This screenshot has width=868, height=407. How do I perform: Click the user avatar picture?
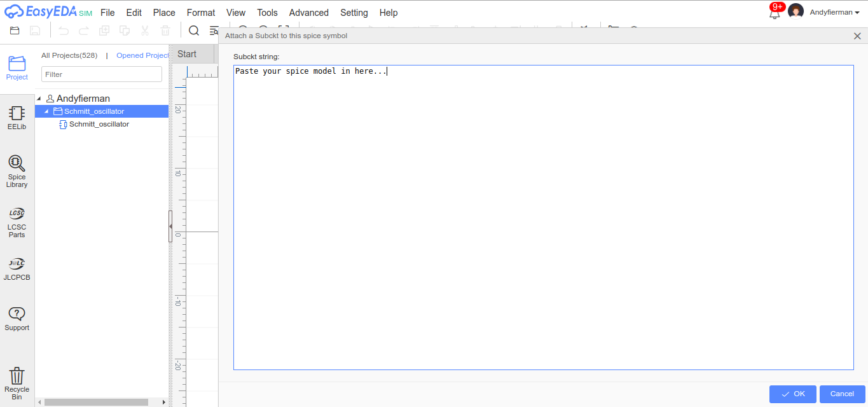point(796,12)
